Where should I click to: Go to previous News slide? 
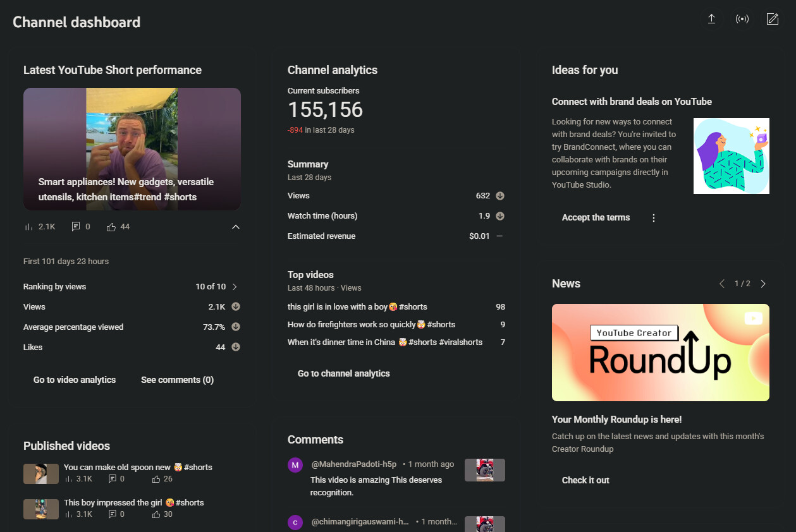tap(722, 284)
